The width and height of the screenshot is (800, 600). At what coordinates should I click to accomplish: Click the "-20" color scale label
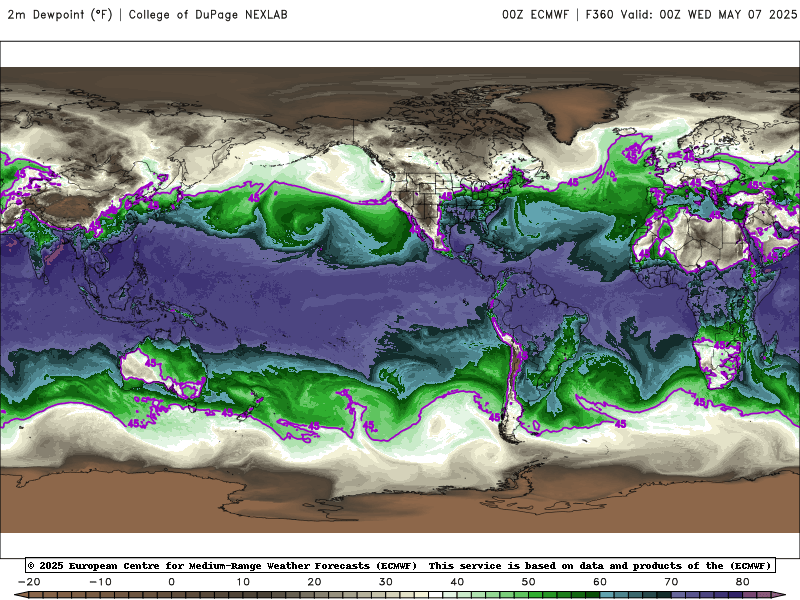point(29,582)
